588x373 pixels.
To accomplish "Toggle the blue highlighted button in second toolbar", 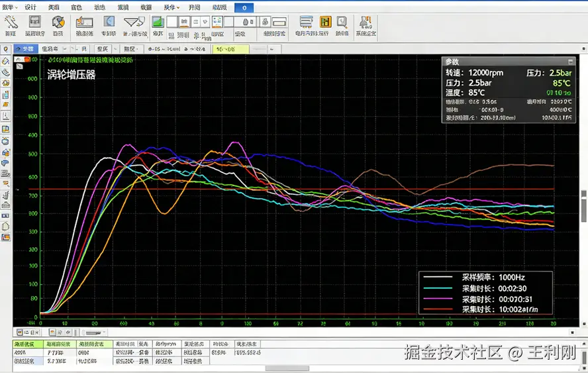I will (x=25, y=49).
